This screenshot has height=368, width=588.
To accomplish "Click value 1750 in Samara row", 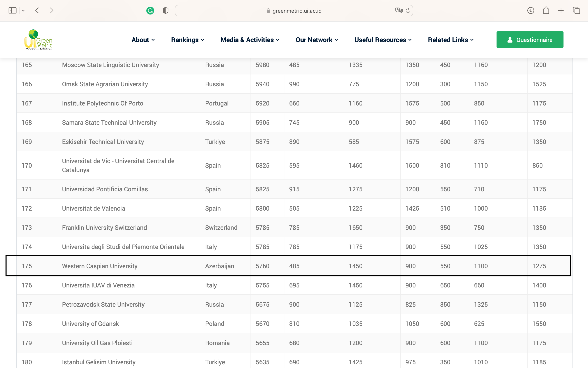I will (539, 123).
